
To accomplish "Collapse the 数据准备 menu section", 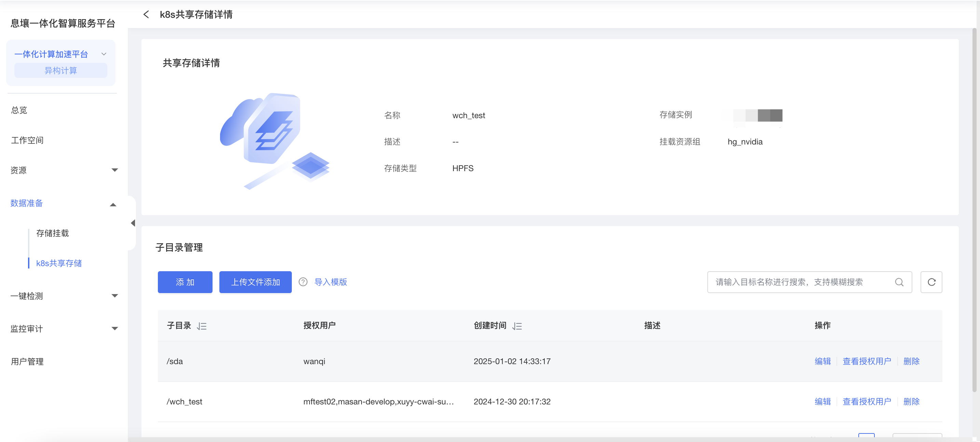I will pos(113,204).
